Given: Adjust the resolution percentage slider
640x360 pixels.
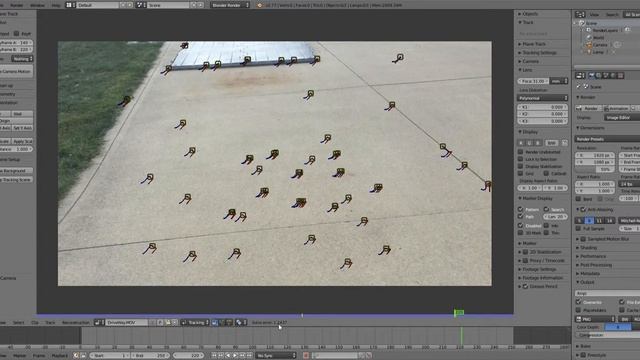Looking at the screenshot, I should (594, 169).
